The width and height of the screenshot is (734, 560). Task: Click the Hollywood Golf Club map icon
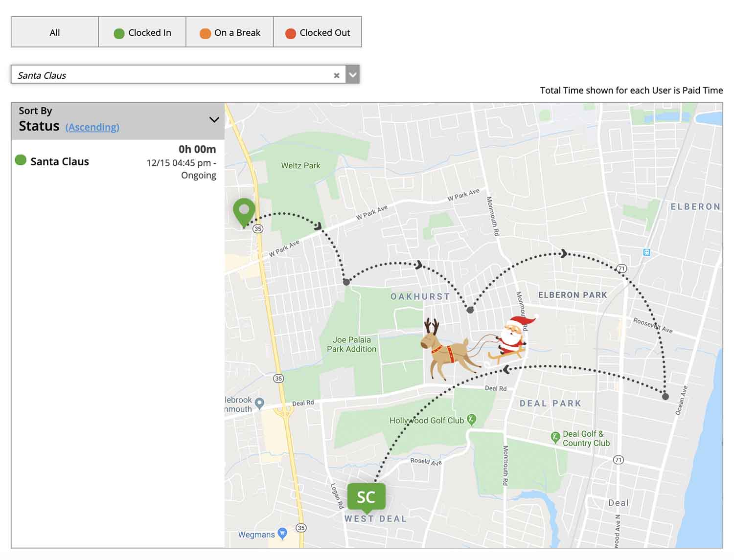(471, 419)
